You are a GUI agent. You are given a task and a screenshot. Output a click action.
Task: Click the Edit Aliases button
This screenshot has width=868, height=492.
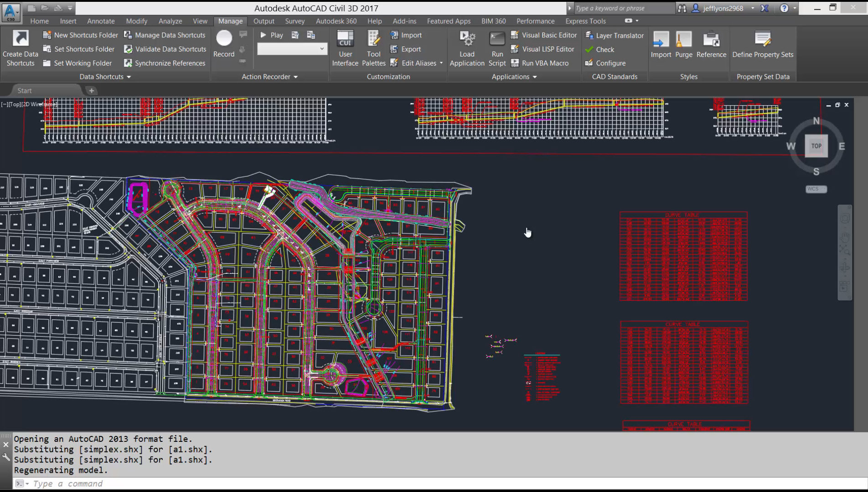click(413, 63)
